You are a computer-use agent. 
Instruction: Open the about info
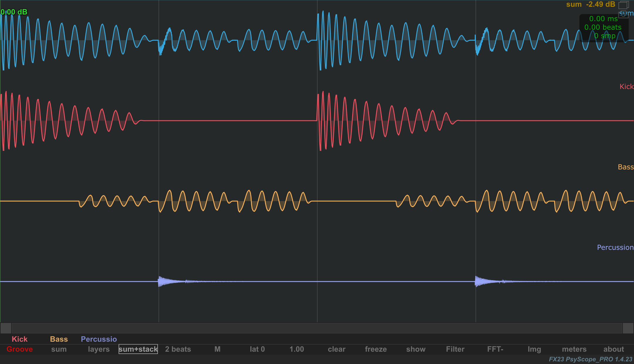(614, 349)
